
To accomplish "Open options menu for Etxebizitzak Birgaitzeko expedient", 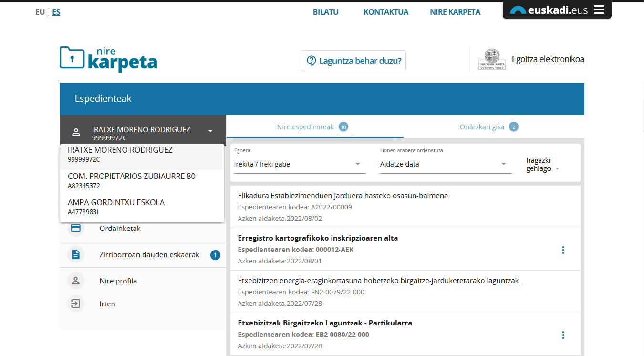I will 563,335.
